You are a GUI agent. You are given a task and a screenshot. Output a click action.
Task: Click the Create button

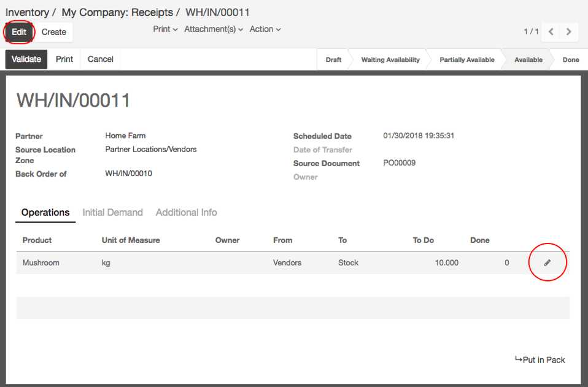(53, 32)
